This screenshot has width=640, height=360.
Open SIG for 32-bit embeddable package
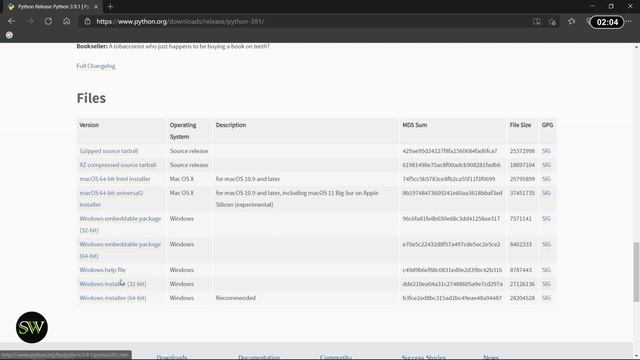[546, 219]
